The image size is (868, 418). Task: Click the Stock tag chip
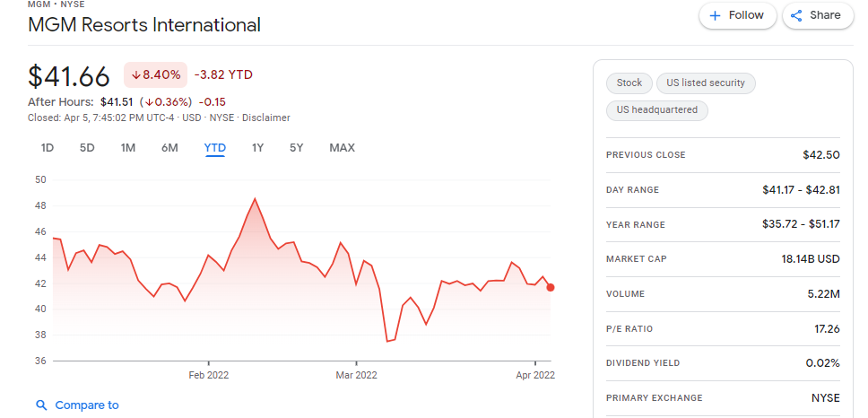[x=629, y=83]
